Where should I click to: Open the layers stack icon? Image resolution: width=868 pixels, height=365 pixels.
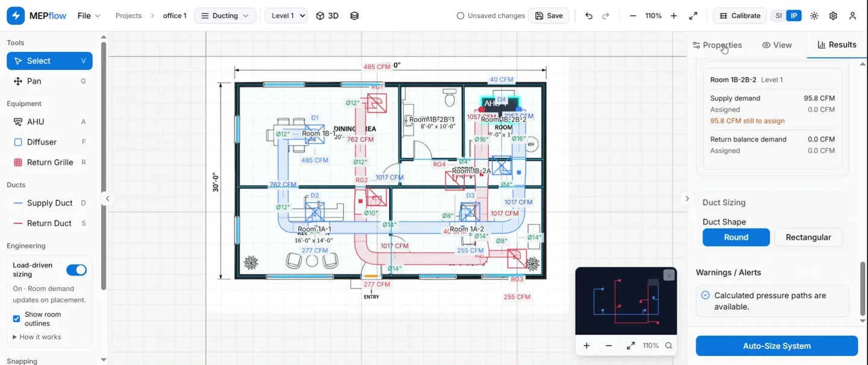[354, 16]
